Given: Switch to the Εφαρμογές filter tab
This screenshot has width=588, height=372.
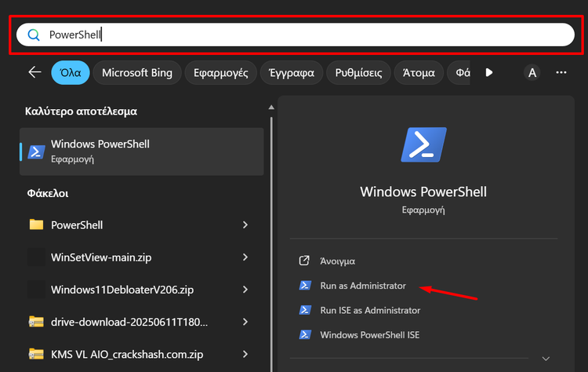Looking at the screenshot, I should (x=221, y=73).
